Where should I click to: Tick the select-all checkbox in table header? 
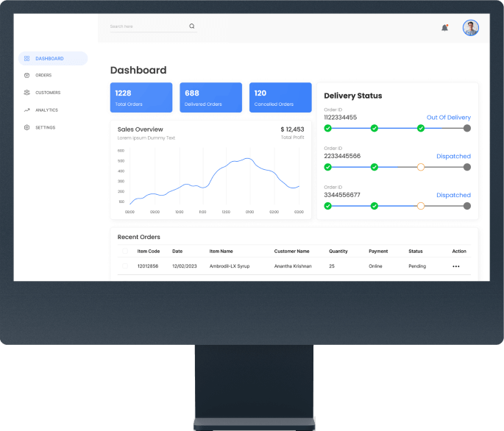pyautogui.click(x=125, y=251)
